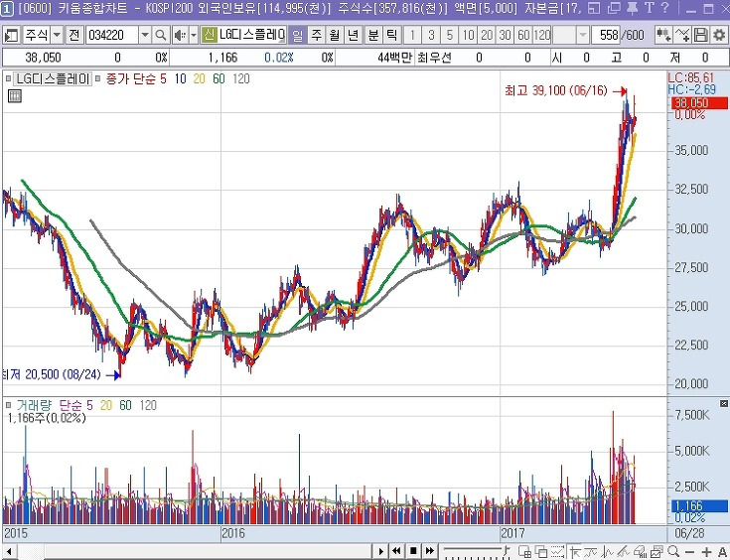Screen dimensions: 730x560
Task: Click the double wave line icon at bottom
Action: 590,552
